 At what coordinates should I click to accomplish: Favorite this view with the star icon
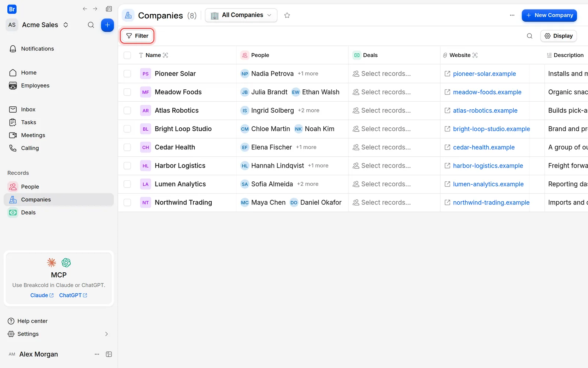click(x=287, y=15)
